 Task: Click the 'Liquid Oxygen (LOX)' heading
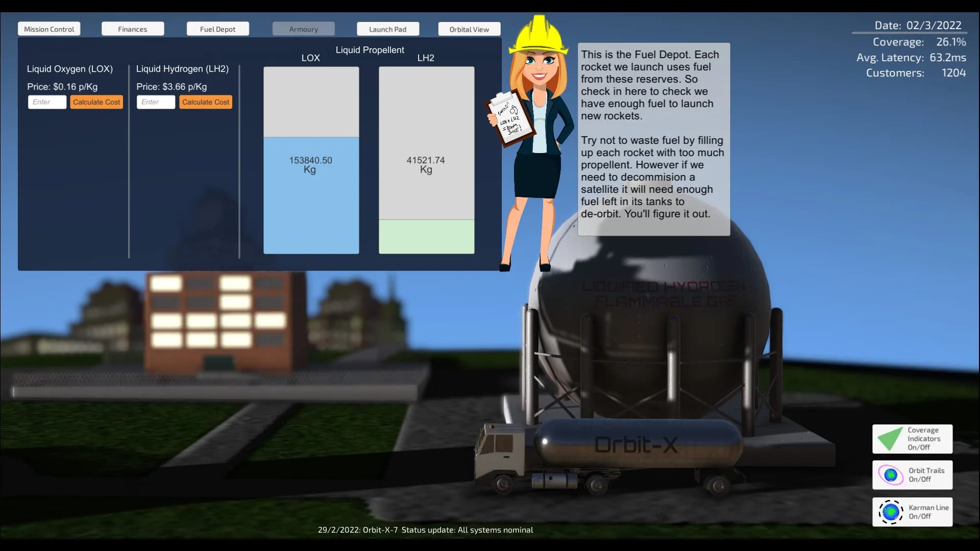point(70,69)
